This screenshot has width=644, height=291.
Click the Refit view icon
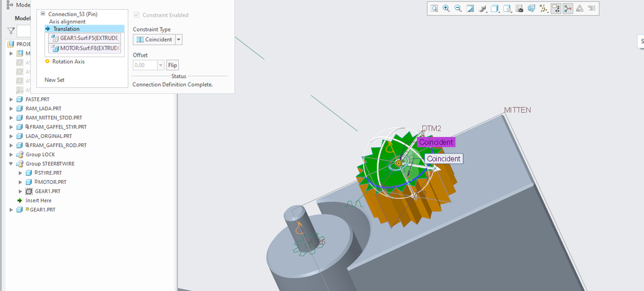coord(434,8)
